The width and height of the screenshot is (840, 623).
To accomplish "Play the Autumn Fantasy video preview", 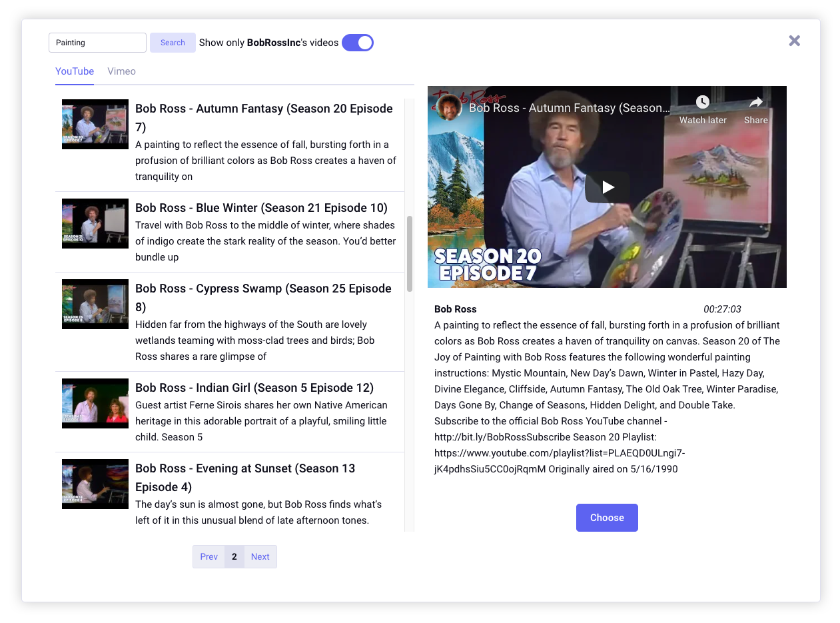I will pos(608,187).
